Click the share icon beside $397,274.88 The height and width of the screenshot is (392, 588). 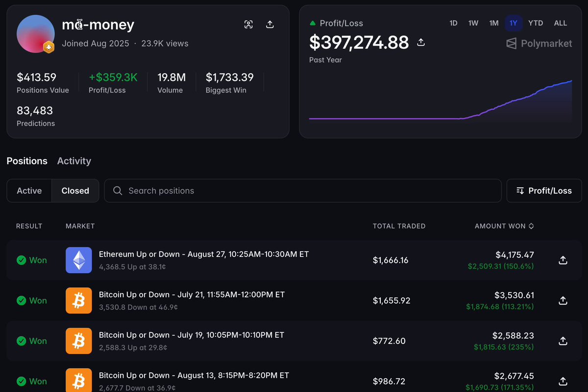pyautogui.click(x=421, y=43)
